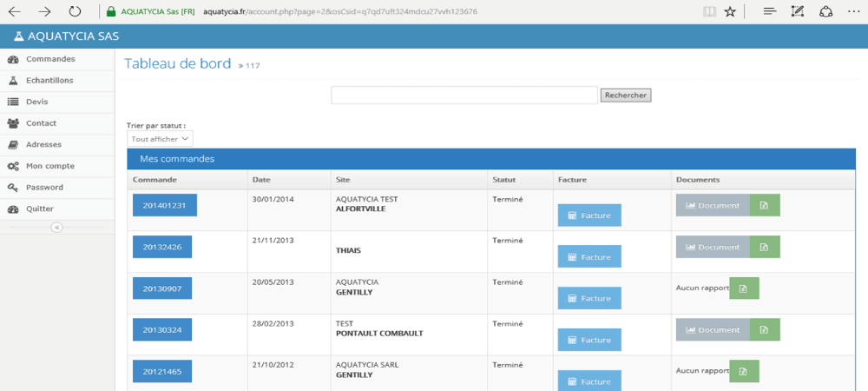This screenshot has width=868, height=391.
Task: Open Document for order 20132426
Action: point(713,247)
